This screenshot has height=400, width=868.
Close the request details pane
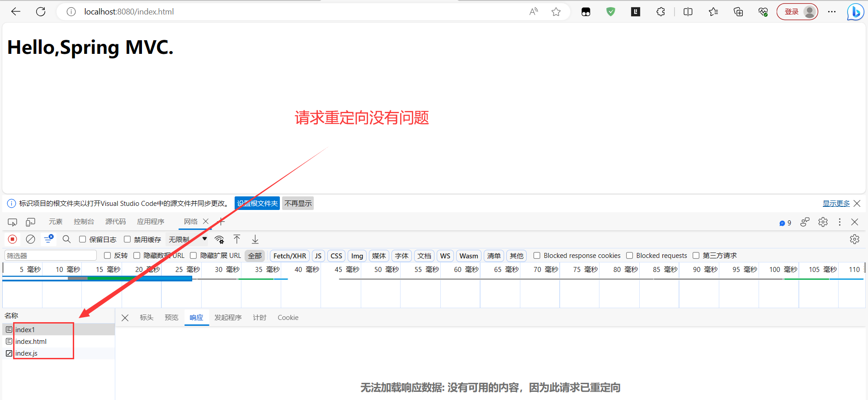[125, 318]
